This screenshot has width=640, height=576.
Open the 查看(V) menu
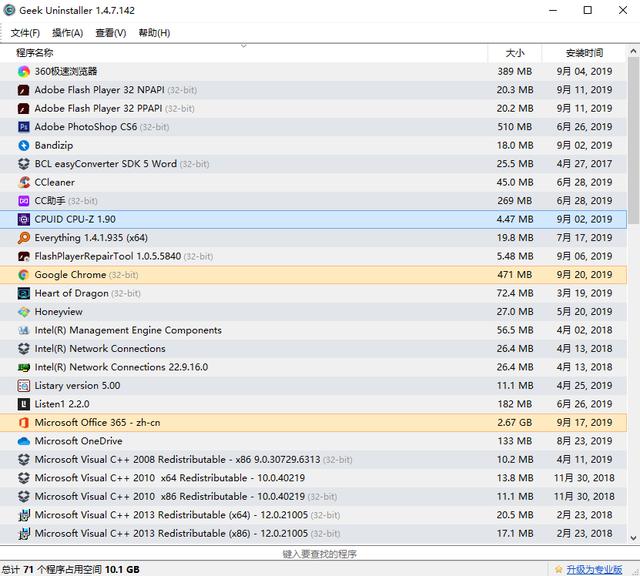click(x=110, y=33)
